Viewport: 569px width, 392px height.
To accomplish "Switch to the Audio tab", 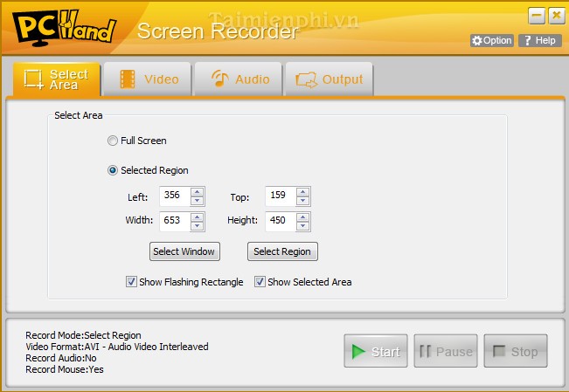I will click(x=239, y=79).
